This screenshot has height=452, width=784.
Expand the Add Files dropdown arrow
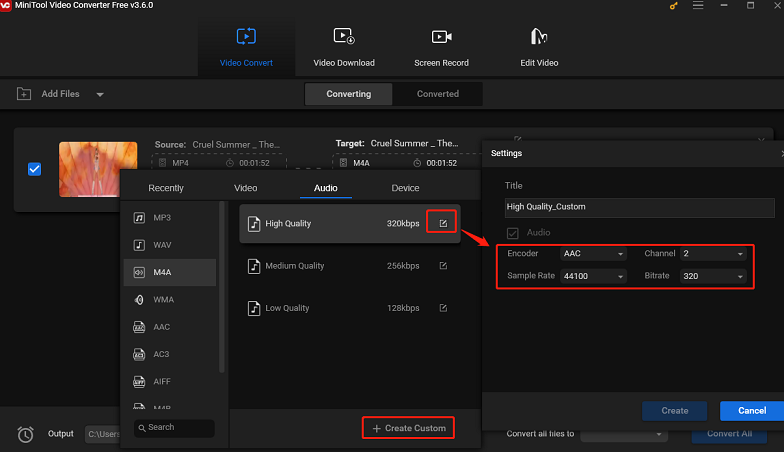[x=100, y=94]
